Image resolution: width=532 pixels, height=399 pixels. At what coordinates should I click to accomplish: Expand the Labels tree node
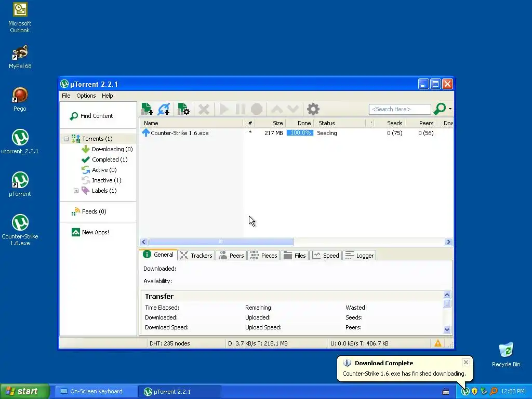[x=76, y=191]
